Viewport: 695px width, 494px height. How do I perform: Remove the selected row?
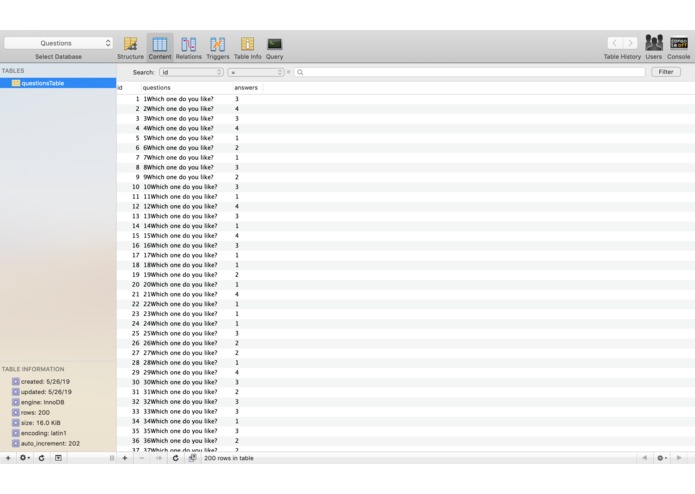click(x=141, y=458)
